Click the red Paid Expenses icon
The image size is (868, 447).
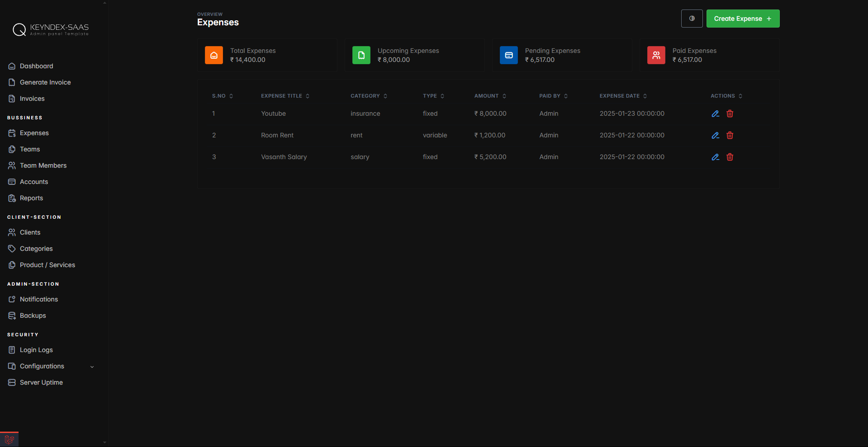coord(656,55)
